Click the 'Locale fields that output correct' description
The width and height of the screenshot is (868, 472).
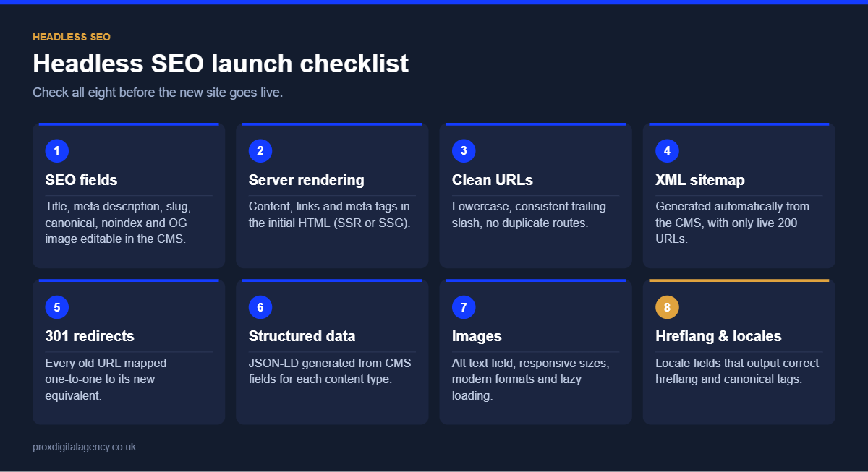click(737, 371)
